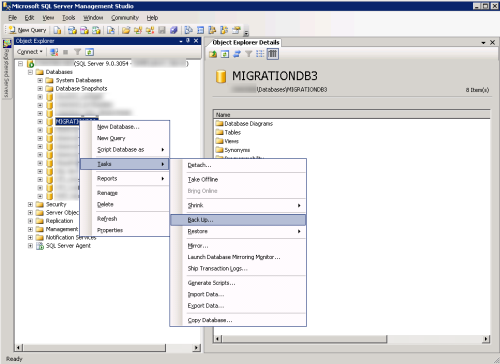Open the Registered Servers side tab
Viewport: 500px width, 364px height.
pos(6,69)
